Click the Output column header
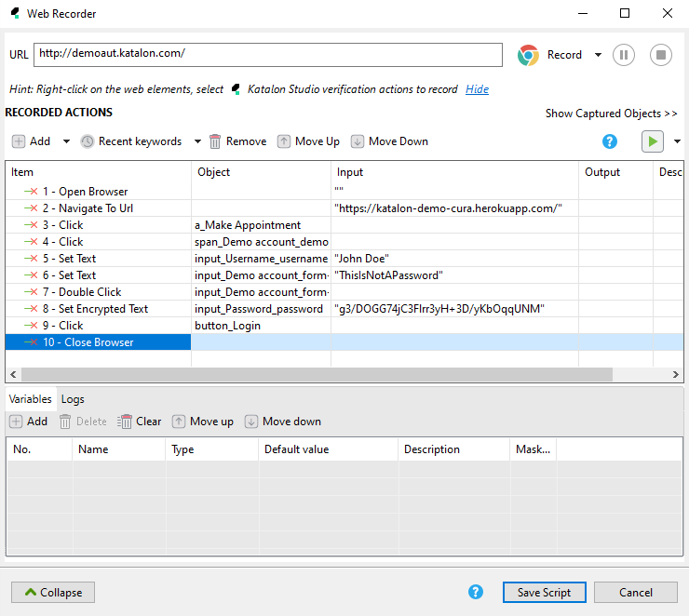 click(x=615, y=172)
